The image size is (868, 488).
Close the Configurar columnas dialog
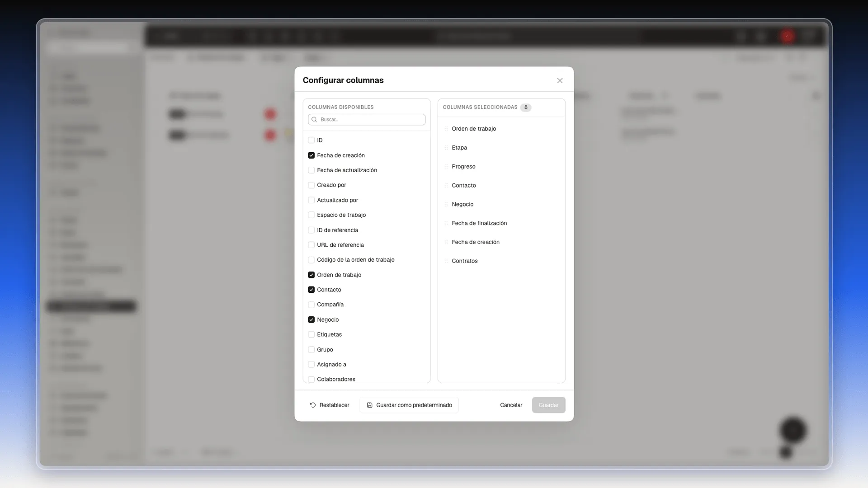pos(560,80)
